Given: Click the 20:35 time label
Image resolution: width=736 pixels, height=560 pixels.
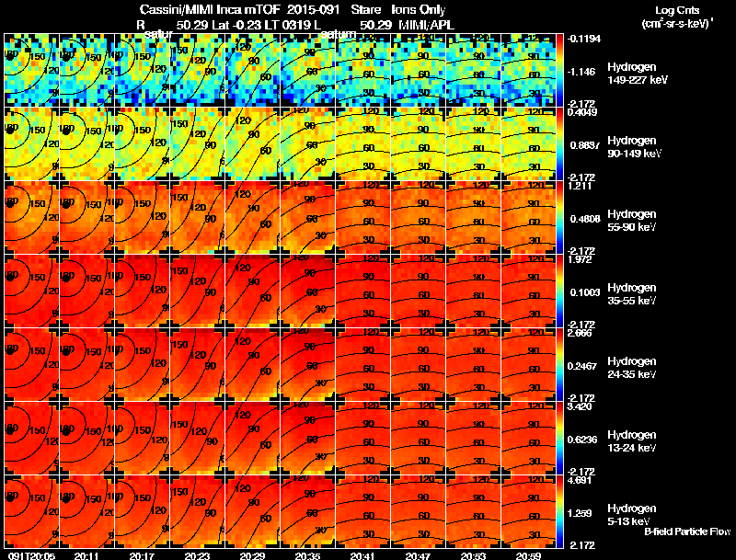Looking at the screenshot, I should click(307, 555).
